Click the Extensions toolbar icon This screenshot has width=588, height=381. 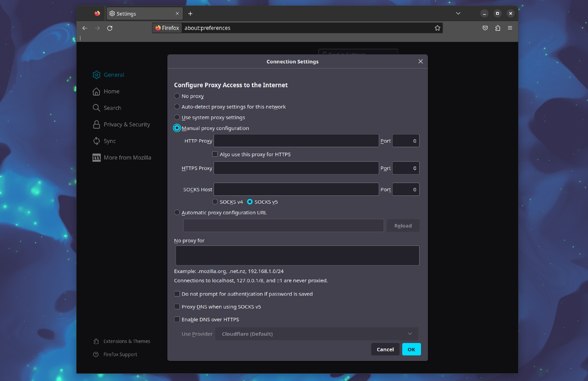(x=498, y=28)
